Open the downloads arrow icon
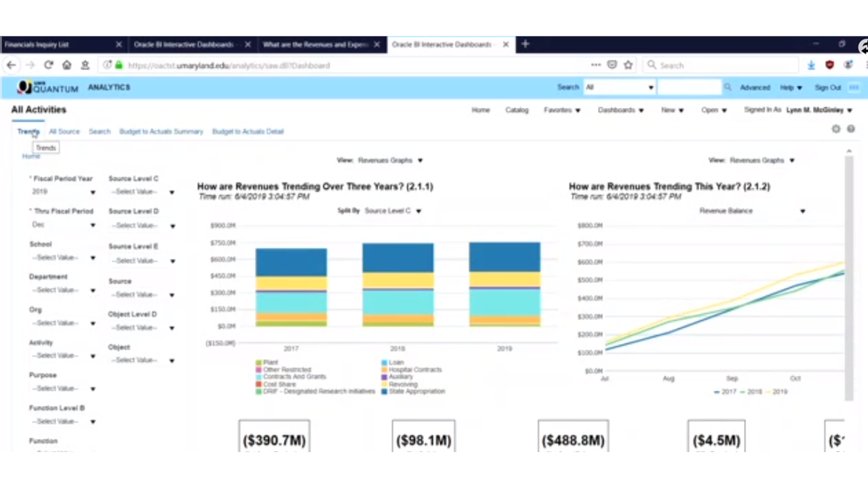The height and width of the screenshot is (488, 868). (x=811, y=65)
